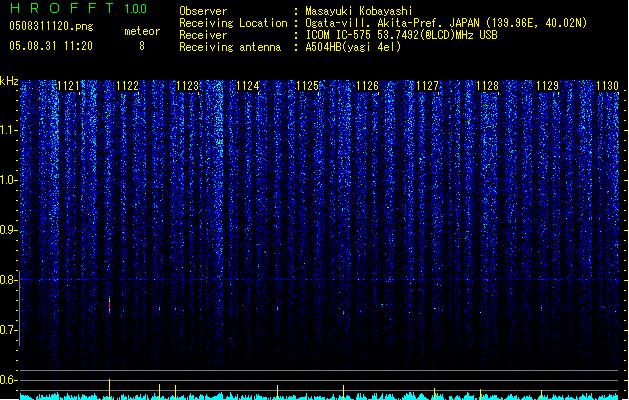Click the 1.0 kHz axis label
Image resolution: width=629 pixels, height=400 pixels.
8,180
